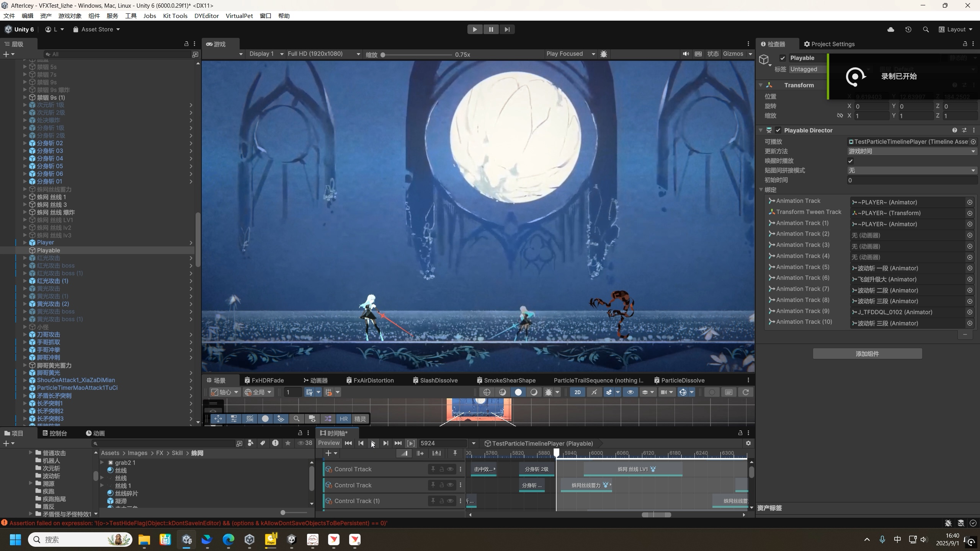Open Microsoft Edge from taskbar
This screenshot has height=551, width=980.
(x=229, y=540)
